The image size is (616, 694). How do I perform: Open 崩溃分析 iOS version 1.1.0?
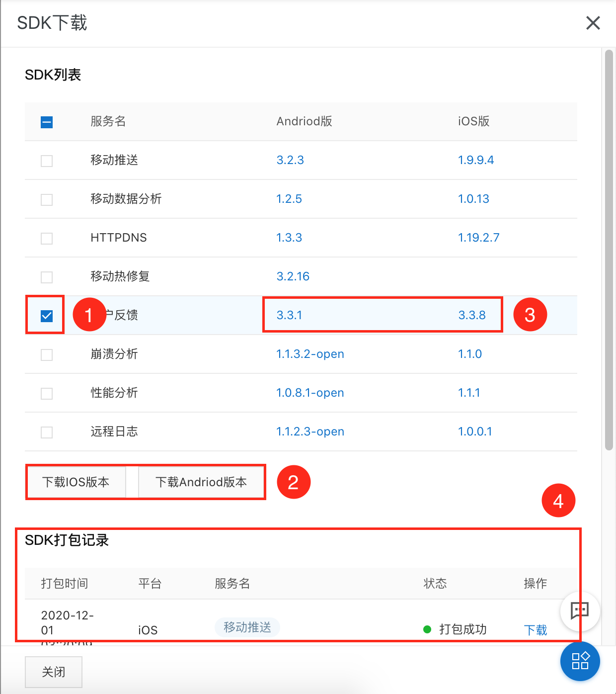click(470, 354)
